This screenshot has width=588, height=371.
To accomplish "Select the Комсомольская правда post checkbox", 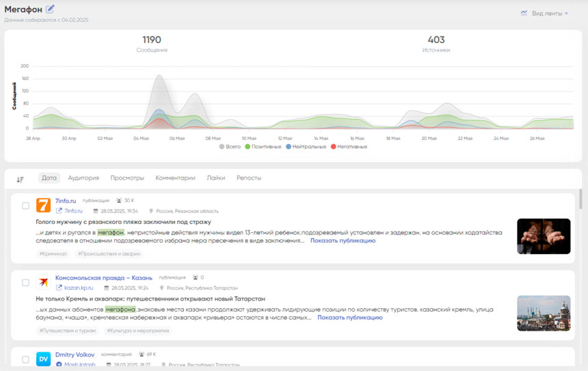I will point(25,283).
